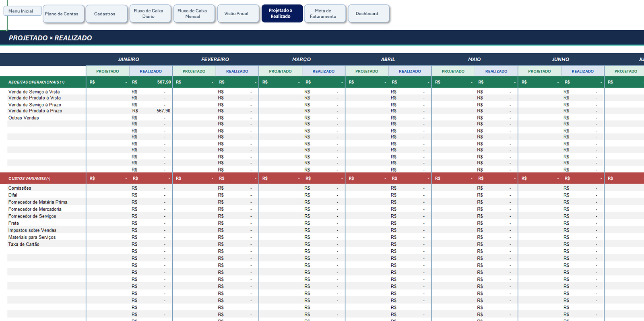The height and width of the screenshot is (321, 644).
Task: Select the Frete cost row
Action: pos(14,223)
